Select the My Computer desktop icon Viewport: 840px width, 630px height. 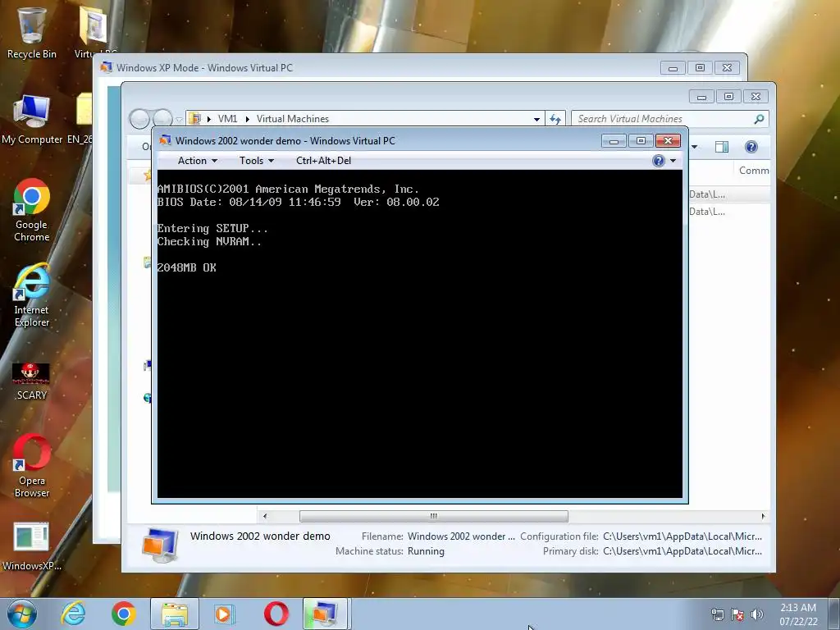(31, 119)
